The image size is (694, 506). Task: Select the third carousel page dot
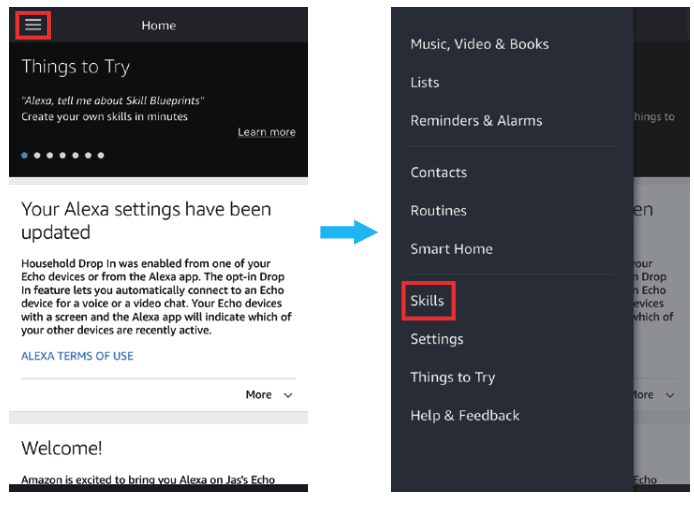tap(50, 156)
